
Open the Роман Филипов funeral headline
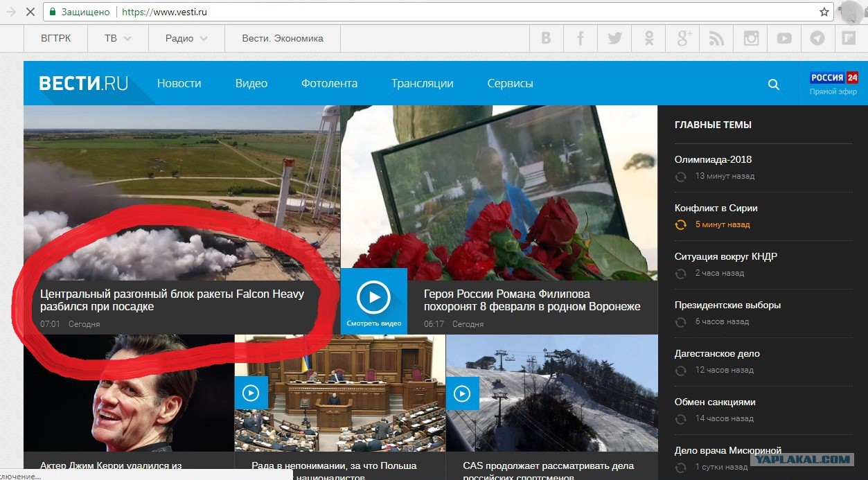pos(532,300)
